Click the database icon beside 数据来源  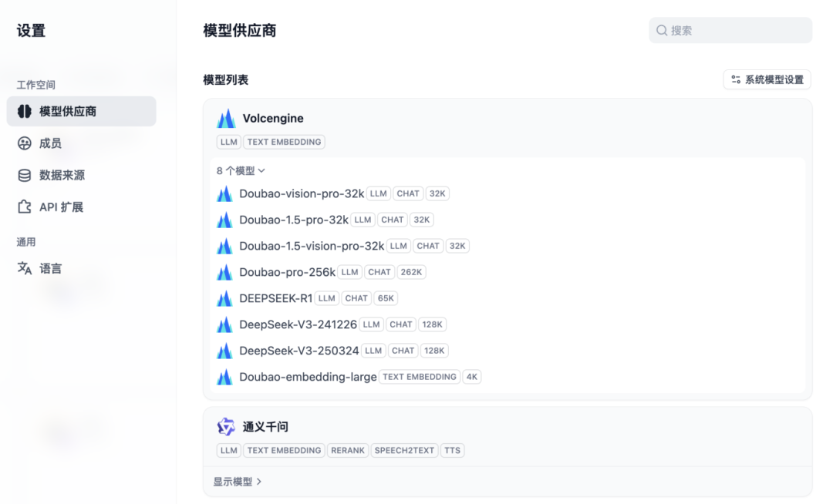(x=25, y=175)
